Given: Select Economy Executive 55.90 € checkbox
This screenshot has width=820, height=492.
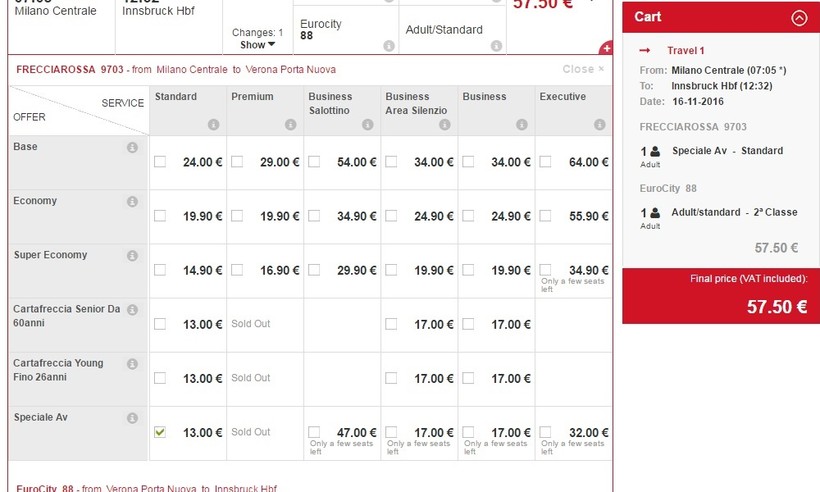Looking at the screenshot, I should (x=545, y=215).
